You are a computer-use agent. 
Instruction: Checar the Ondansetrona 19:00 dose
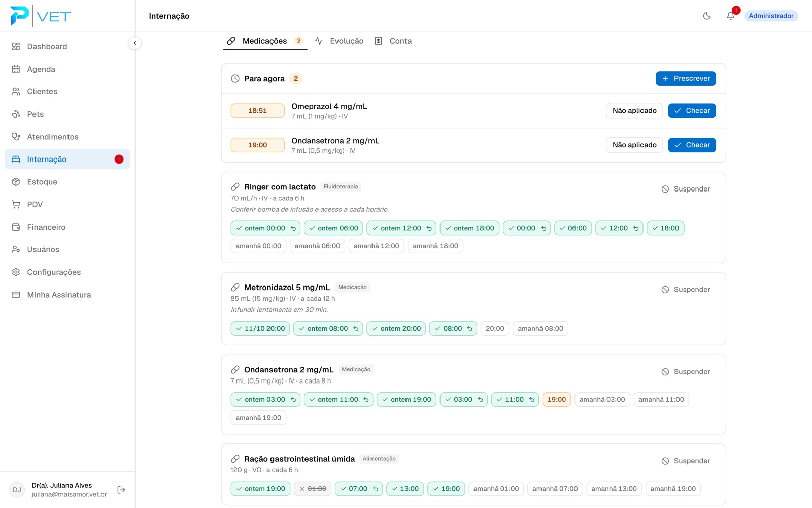click(x=692, y=145)
